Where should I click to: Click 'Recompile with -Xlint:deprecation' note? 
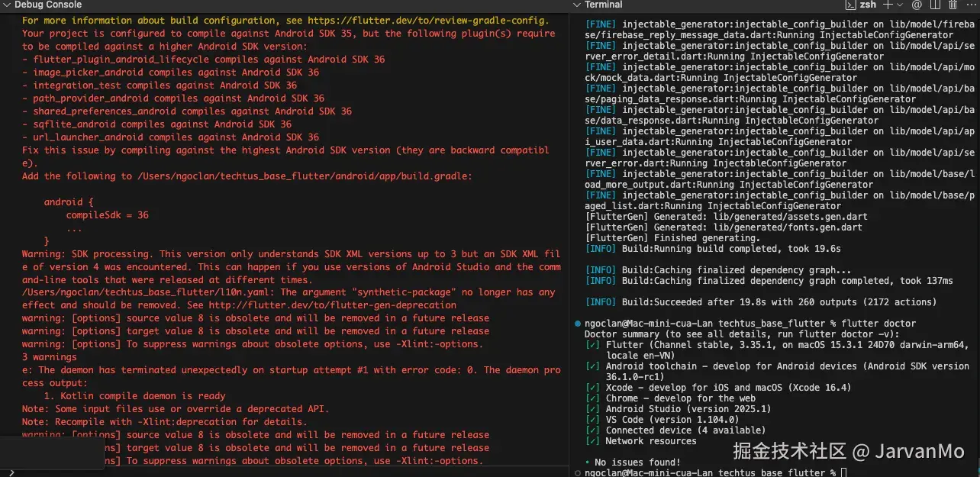[165, 422]
